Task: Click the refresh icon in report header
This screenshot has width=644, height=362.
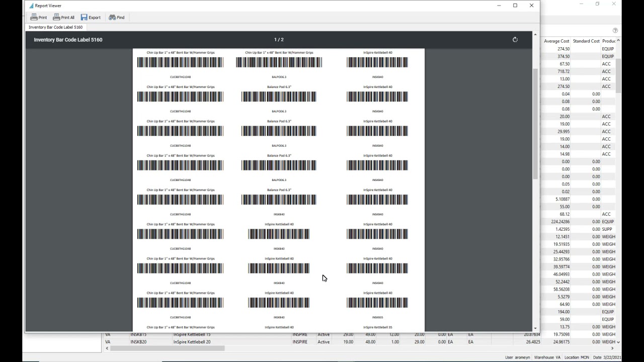Action: [x=515, y=40]
